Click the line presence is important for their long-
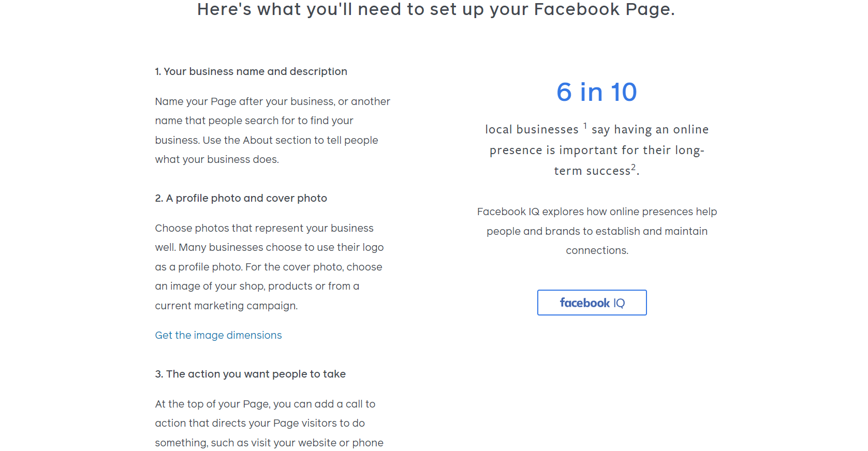Image resolution: width=868 pixels, height=451 pixels. pos(597,150)
